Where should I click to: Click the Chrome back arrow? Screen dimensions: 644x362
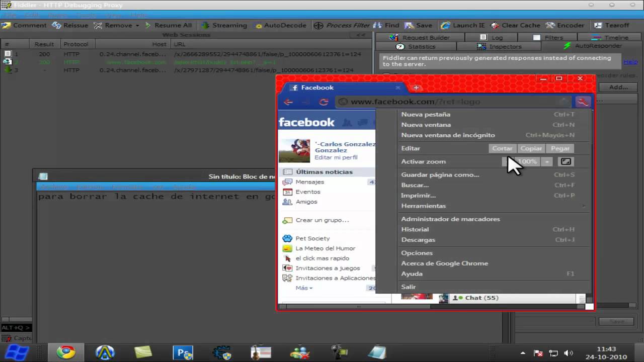coord(288,102)
